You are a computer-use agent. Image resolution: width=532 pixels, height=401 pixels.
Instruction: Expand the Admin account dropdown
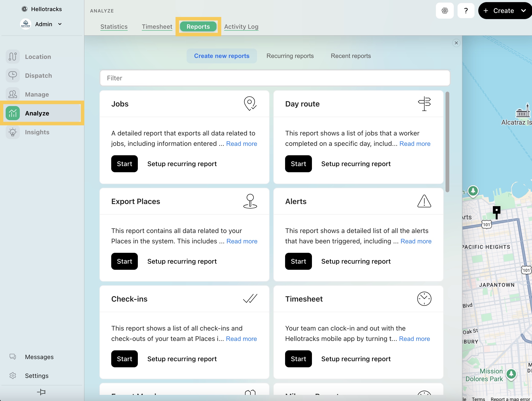[60, 24]
